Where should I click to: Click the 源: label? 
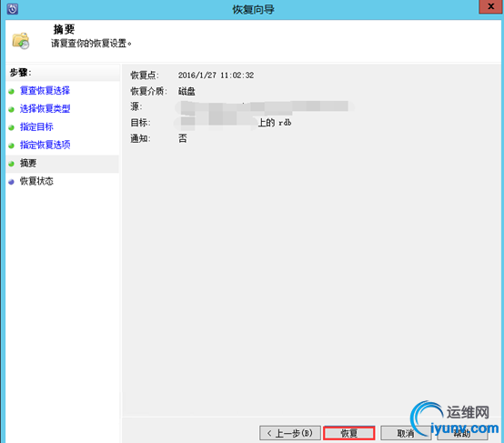(136, 106)
